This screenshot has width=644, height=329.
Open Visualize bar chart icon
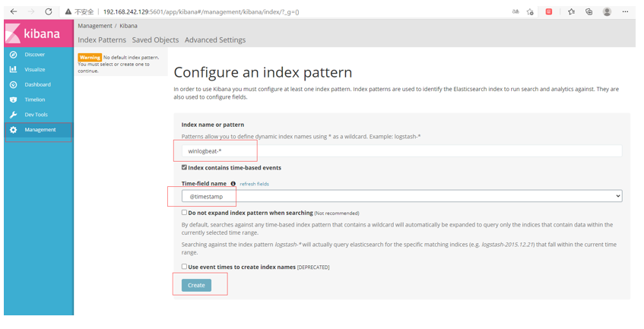point(13,69)
